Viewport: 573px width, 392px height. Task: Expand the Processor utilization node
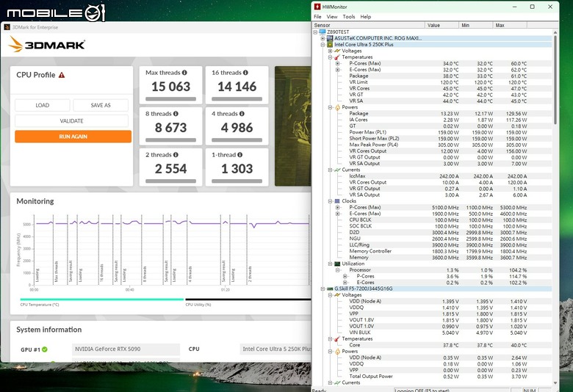[337, 270]
